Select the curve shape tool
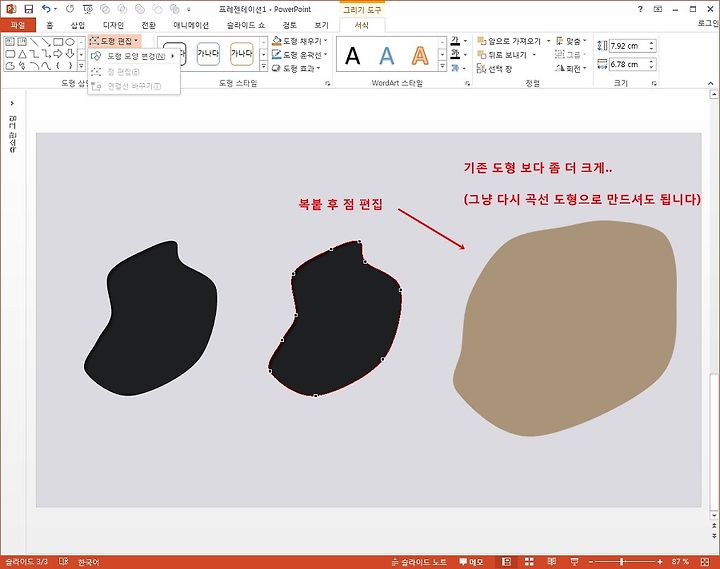720x569 pixels. (46, 66)
